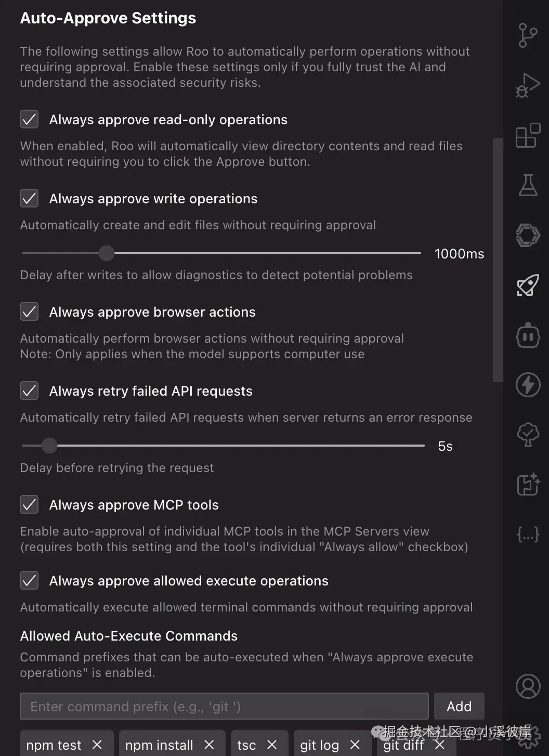
Task: Select the Roo rocket icon in sidebar
Action: (x=528, y=285)
